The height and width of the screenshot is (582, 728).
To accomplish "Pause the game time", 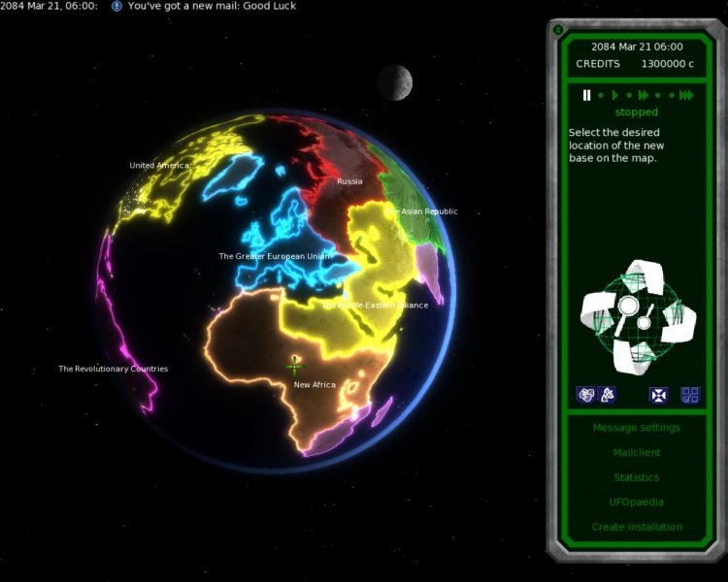I will (x=586, y=95).
